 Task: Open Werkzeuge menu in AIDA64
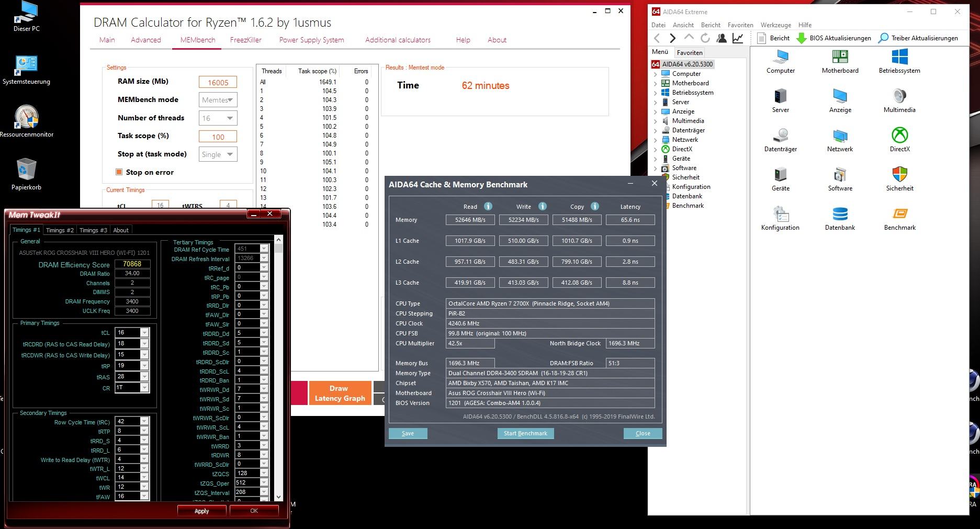775,25
